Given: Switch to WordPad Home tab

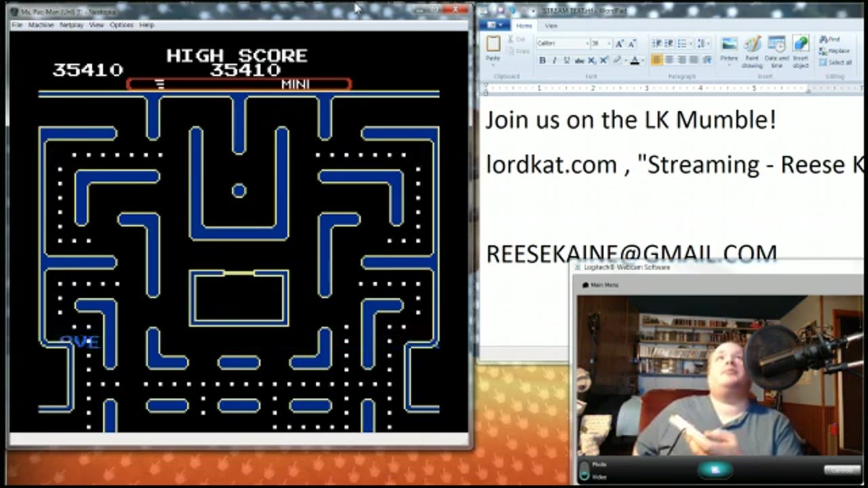Looking at the screenshot, I should pyautogui.click(x=524, y=26).
